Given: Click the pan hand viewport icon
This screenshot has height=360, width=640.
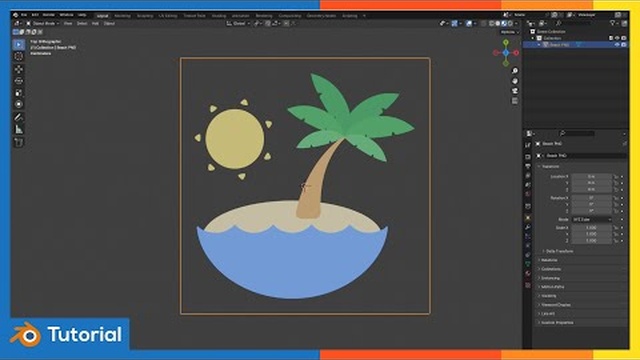Looking at the screenshot, I should [x=515, y=81].
